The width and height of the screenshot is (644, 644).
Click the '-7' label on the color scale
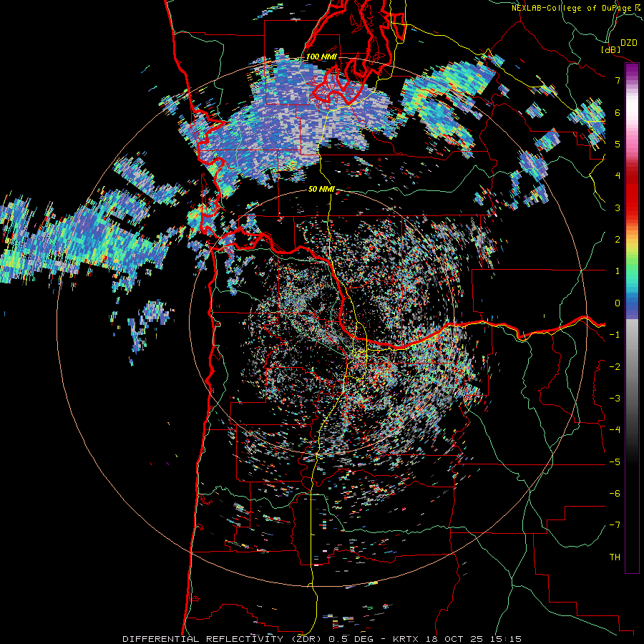pyautogui.click(x=615, y=525)
